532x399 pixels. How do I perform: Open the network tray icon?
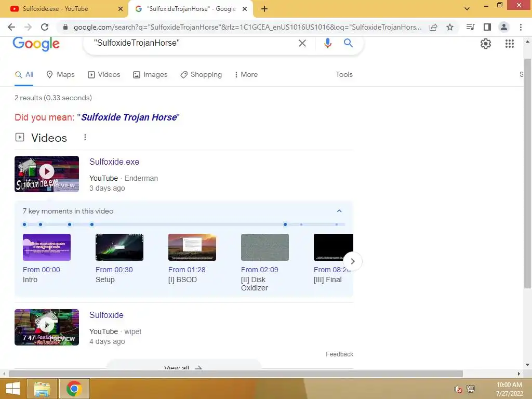pyautogui.click(x=471, y=389)
